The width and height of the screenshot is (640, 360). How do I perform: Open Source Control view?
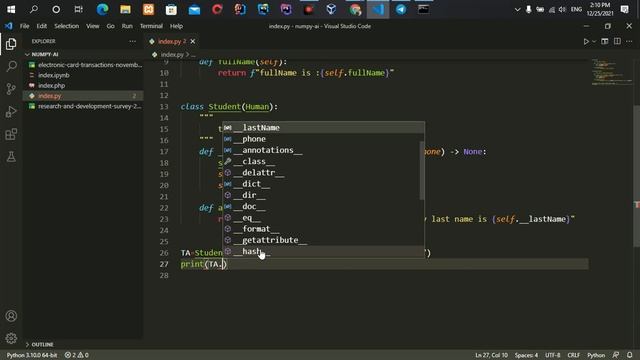(x=11, y=89)
